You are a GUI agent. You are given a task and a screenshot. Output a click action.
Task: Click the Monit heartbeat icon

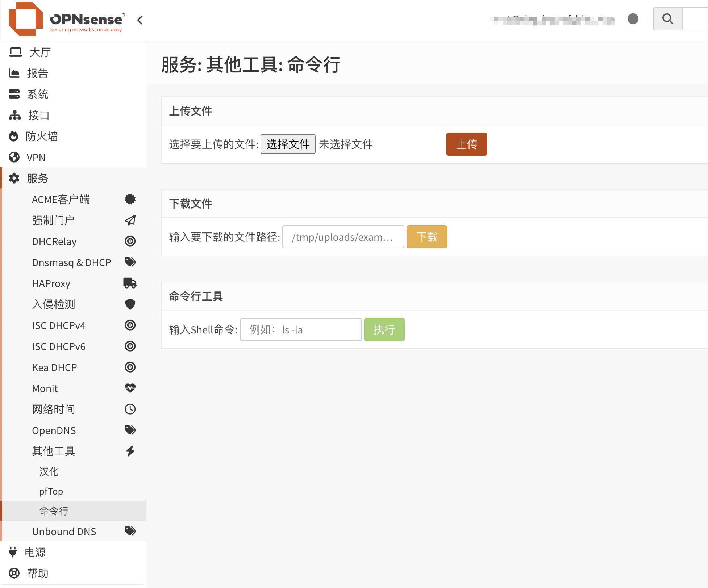130,388
